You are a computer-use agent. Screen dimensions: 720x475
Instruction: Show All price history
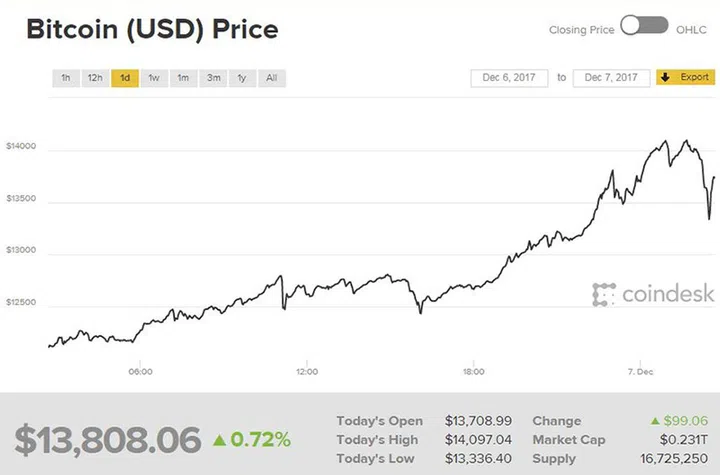coord(271,78)
